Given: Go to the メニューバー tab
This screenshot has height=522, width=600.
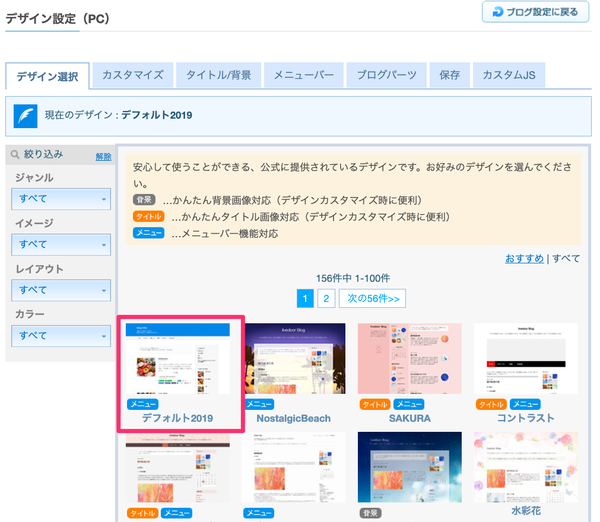Looking at the screenshot, I should point(304,75).
